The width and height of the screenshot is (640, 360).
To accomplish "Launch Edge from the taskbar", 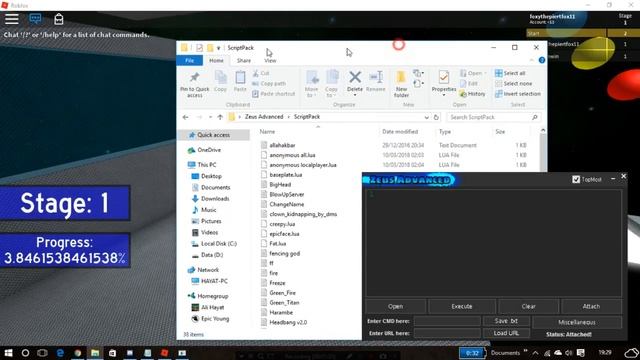I will [x=60, y=353].
